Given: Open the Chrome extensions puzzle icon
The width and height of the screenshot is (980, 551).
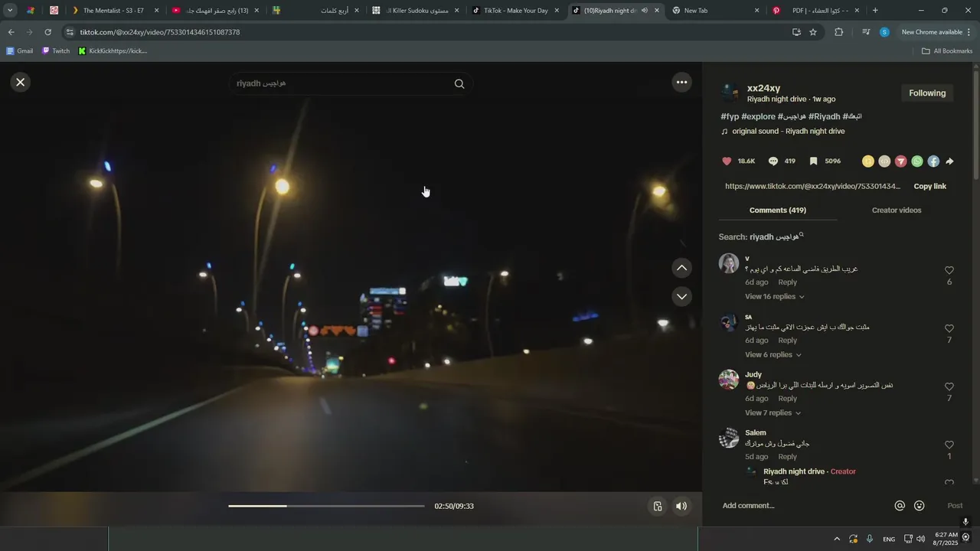Looking at the screenshot, I should coord(838,32).
